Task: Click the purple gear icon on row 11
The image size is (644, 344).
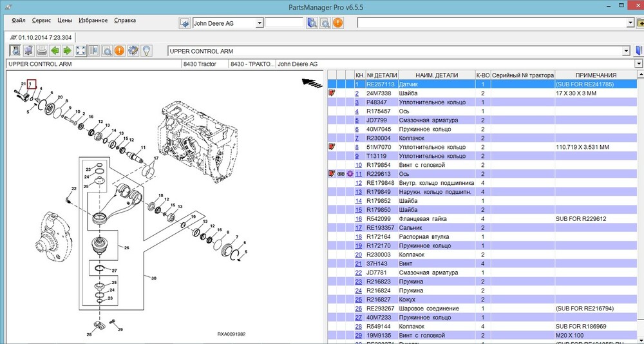Action: point(349,174)
